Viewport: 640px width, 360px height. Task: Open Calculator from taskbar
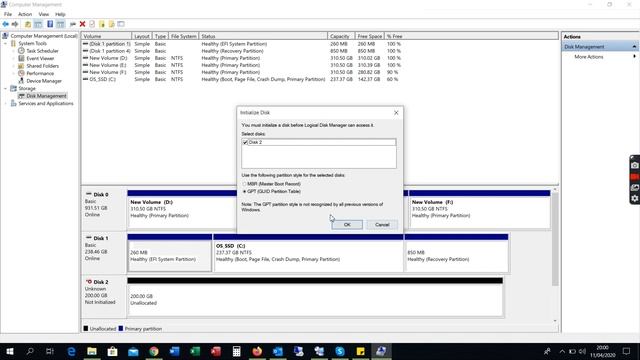point(236,351)
